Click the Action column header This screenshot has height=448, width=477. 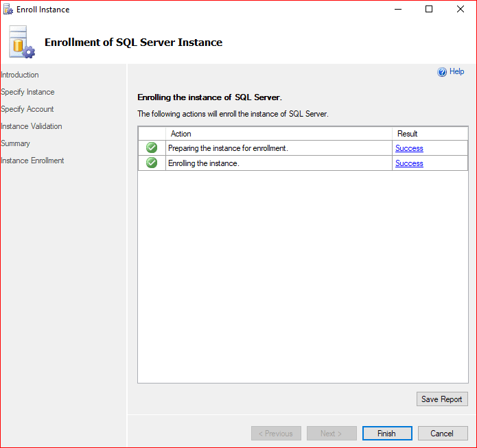(181, 134)
